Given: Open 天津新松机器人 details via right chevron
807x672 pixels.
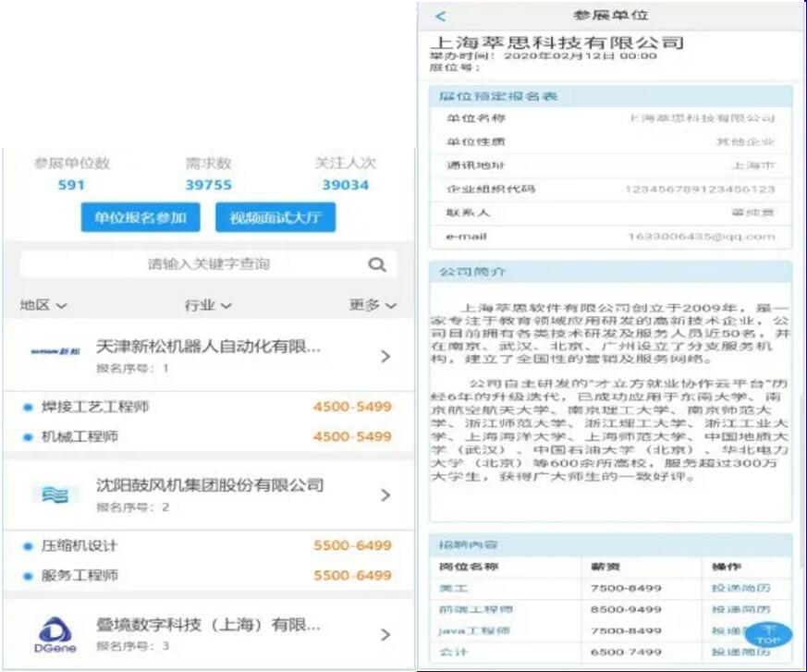Looking at the screenshot, I should [x=385, y=356].
